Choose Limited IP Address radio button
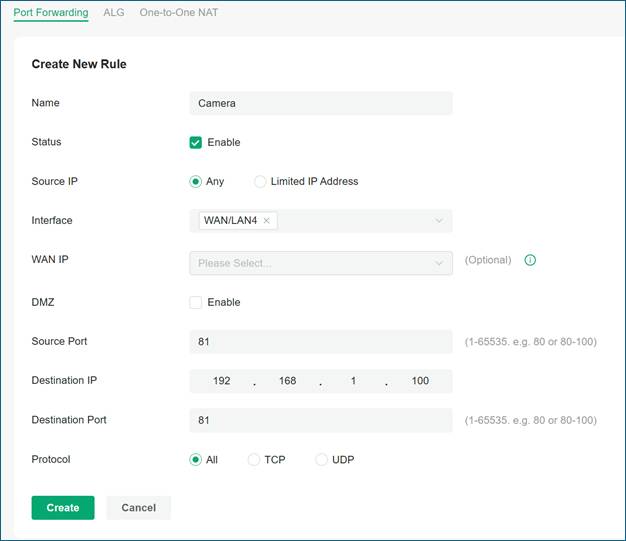The height and width of the screenshot is (541, 626). coord(260,182)
